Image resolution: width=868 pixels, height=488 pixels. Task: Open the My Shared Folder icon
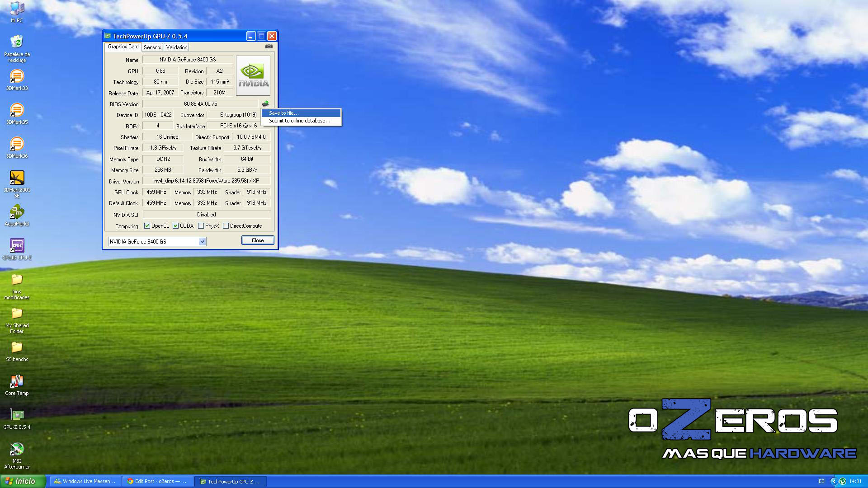tap(17, 320)
